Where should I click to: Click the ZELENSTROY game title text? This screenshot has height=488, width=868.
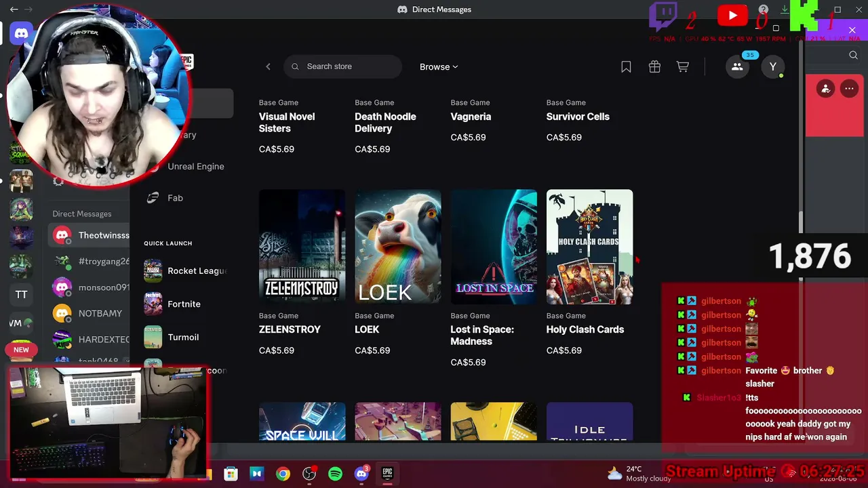pos(290,329)
